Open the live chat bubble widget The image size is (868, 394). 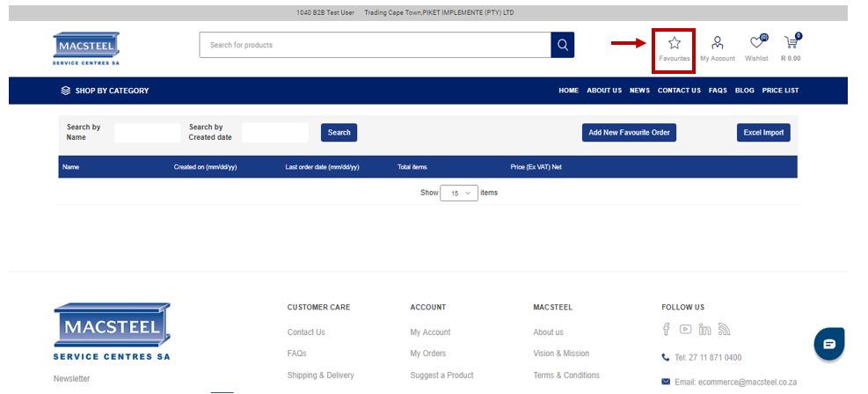pyautogui.click(x=828, y=344)
